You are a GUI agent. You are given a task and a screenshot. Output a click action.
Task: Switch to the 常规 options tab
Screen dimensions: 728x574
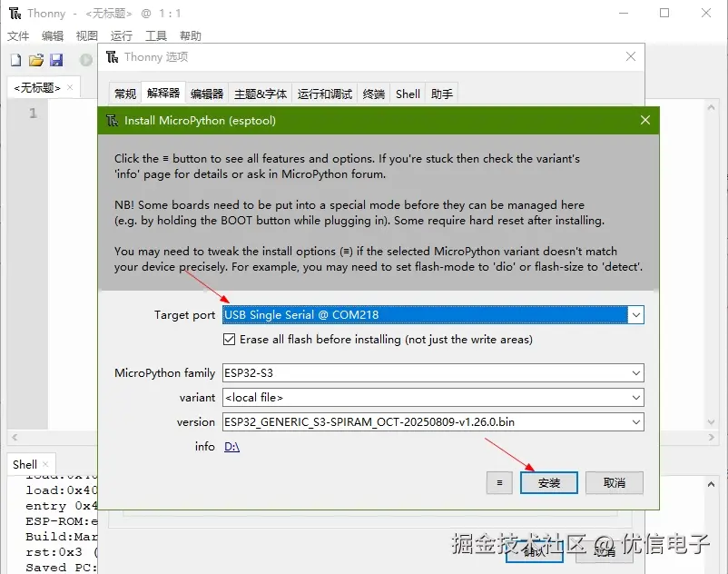point(125,94)
